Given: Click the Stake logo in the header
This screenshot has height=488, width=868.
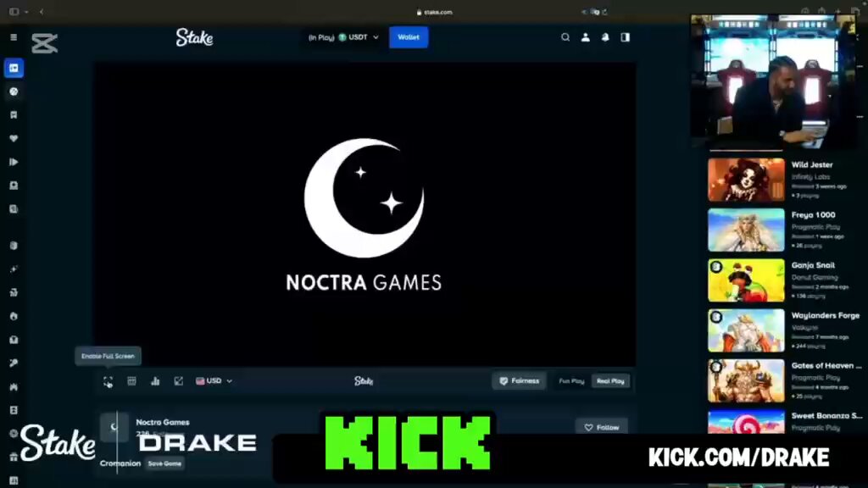Looking at the screenshot, I should click(x=194, y=37).
